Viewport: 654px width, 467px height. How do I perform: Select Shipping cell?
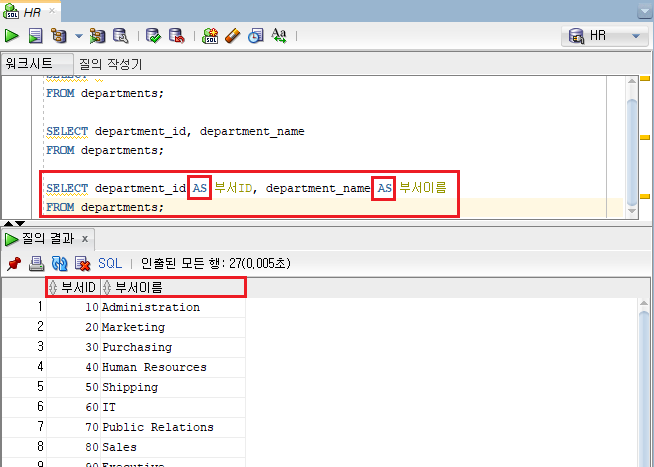(x=173, y=387)
